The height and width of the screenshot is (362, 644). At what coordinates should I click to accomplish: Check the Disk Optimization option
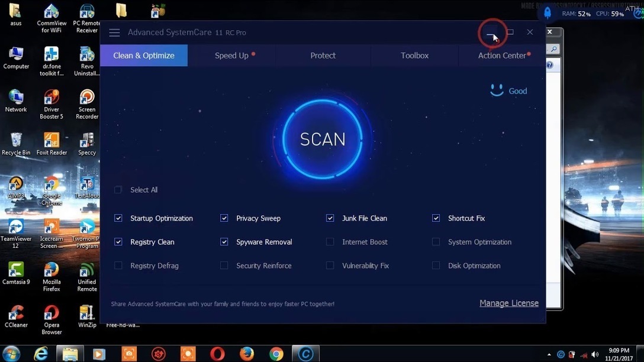tap(436, 266)
